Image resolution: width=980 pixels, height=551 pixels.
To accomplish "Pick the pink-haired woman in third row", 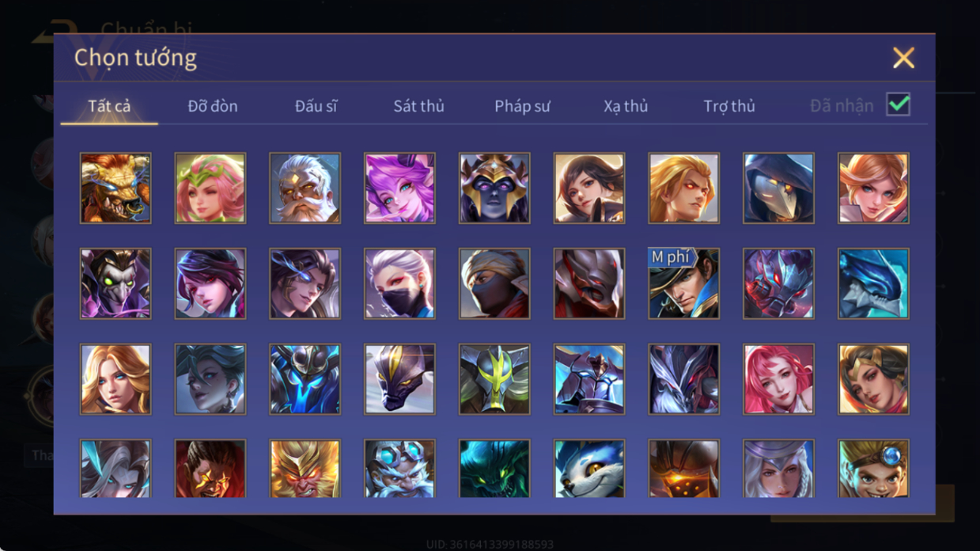I will [778, 379].
